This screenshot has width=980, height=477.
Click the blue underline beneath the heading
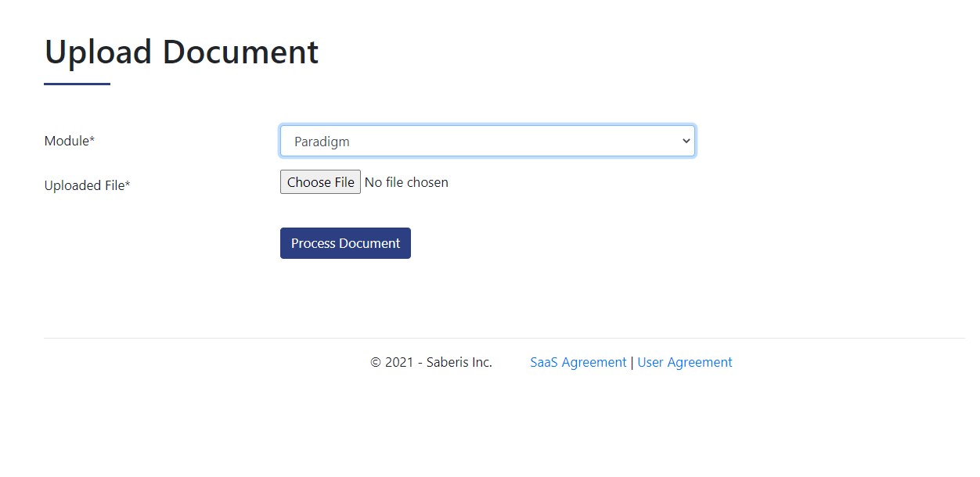[77, 84]
